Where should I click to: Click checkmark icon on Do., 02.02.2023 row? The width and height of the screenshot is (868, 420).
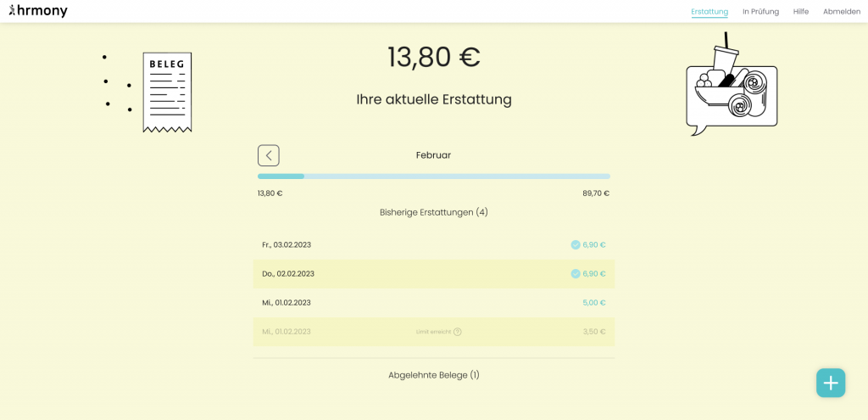point(576,274)
